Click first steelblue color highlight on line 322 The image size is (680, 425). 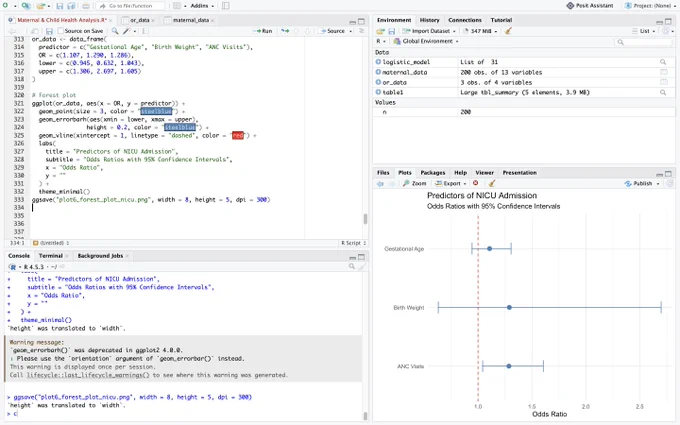(x=156, y=111)
